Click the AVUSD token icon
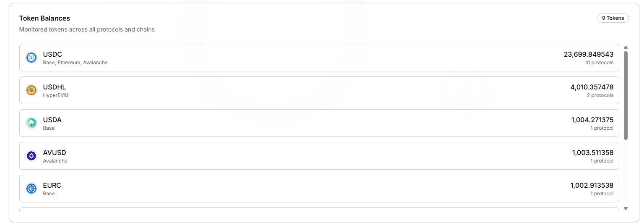644x223 pixels. [x=31, y=156]
